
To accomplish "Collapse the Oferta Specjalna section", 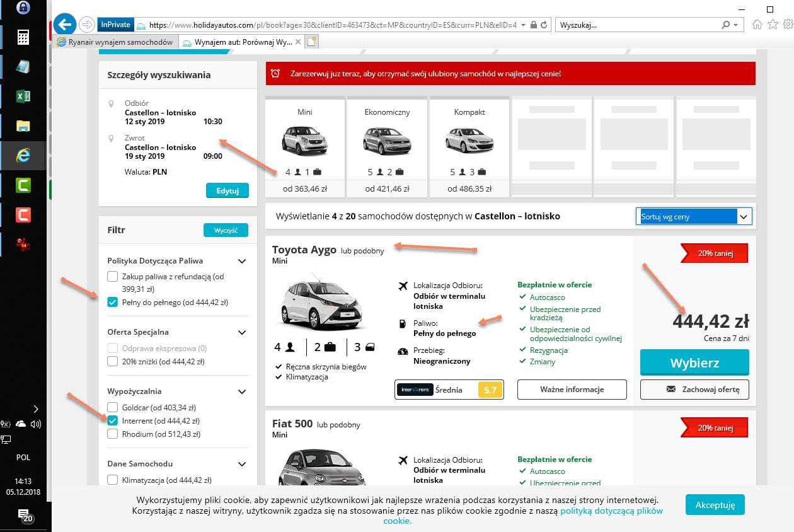I will click(242, 332).
